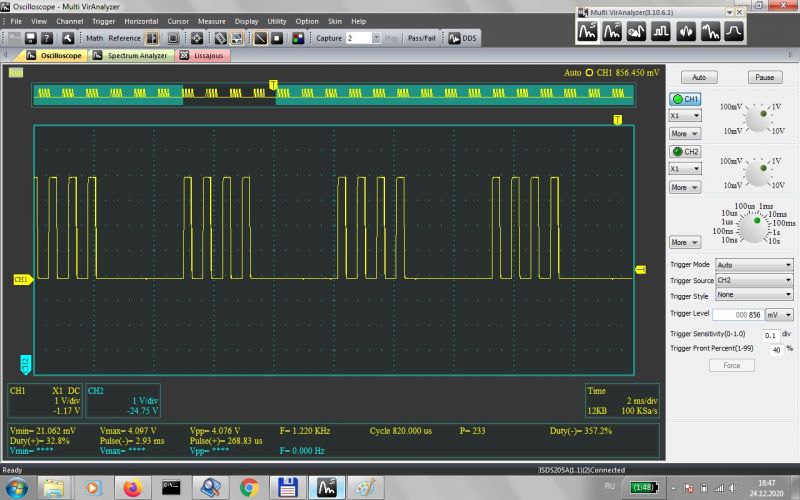Click Trigger Sensitivity value field

point(770,335)
